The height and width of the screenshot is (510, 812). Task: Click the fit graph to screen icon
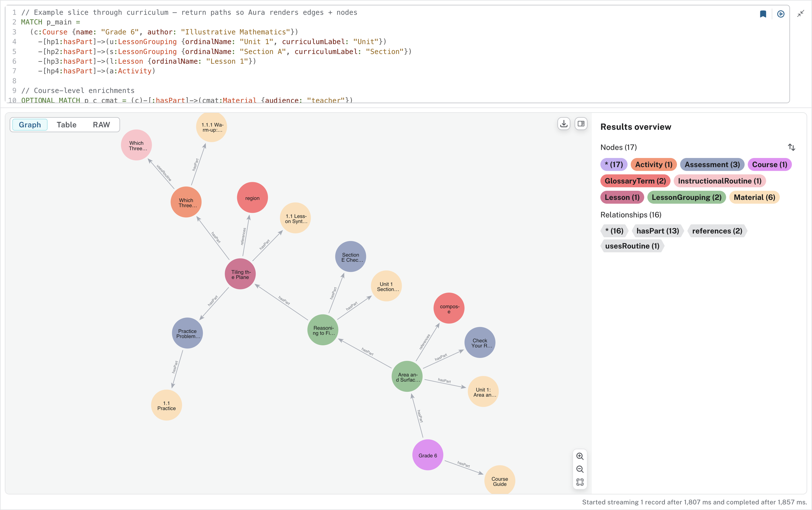[580, 482]
